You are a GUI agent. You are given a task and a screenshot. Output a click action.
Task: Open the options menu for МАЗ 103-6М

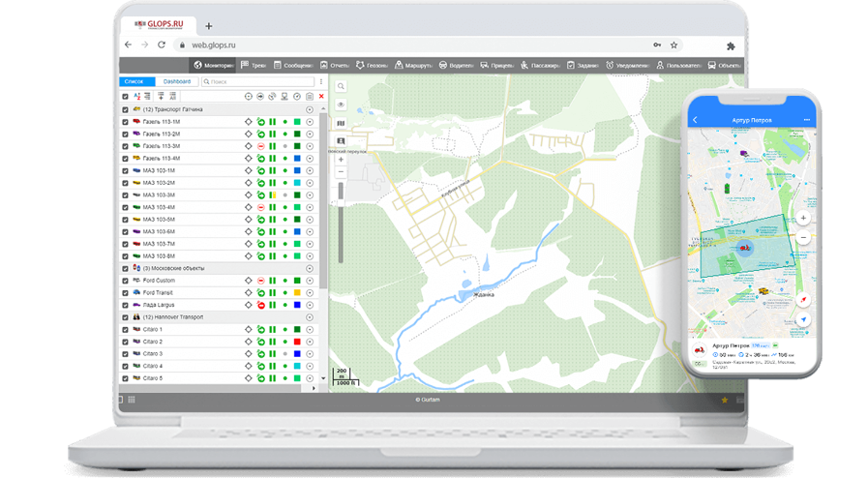310,231
